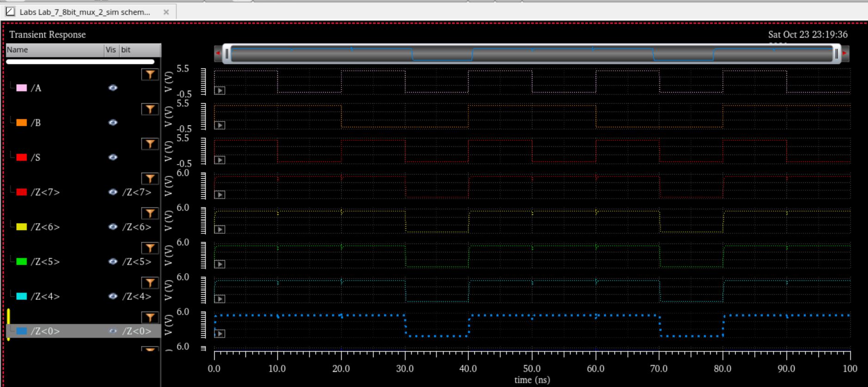Viewport: 868px width, 387px height.
Task: Click the 50.0 tick label on the time axis
Action: (x=532, y=369)
